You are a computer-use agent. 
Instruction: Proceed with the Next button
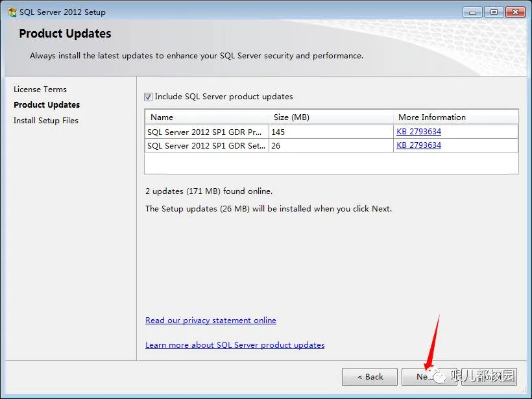(429, 376)
